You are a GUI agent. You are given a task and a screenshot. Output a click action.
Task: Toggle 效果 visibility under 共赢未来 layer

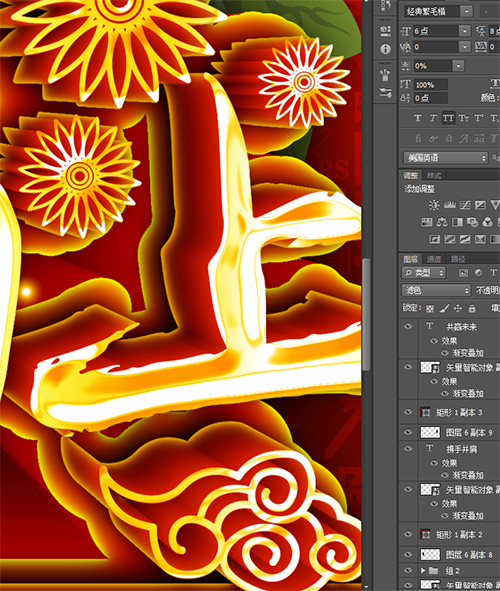pos(434,341)
